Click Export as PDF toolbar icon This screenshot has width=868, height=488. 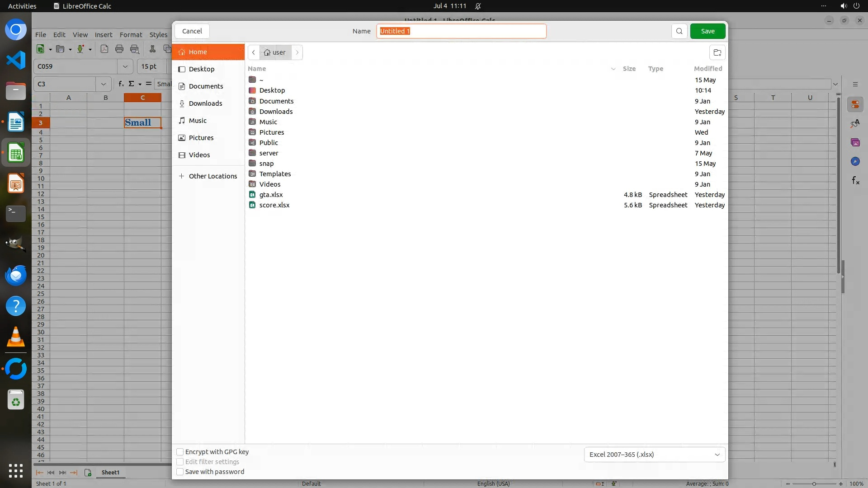104,49
